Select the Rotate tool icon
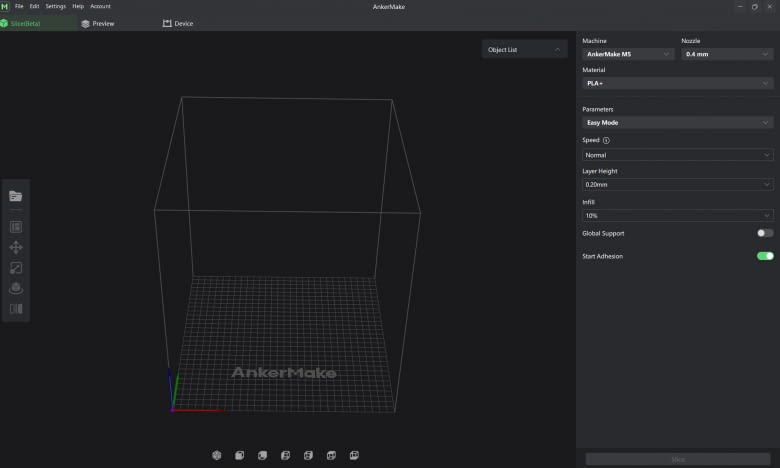The width and height of the screenshot is (780, 468). click(x=16, y=288)
